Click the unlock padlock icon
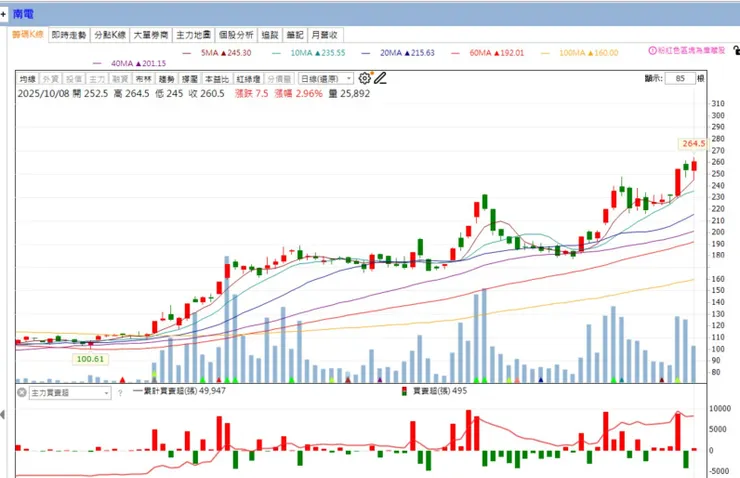The height and width of the screenshot is (478, 740). click(736, 50)
